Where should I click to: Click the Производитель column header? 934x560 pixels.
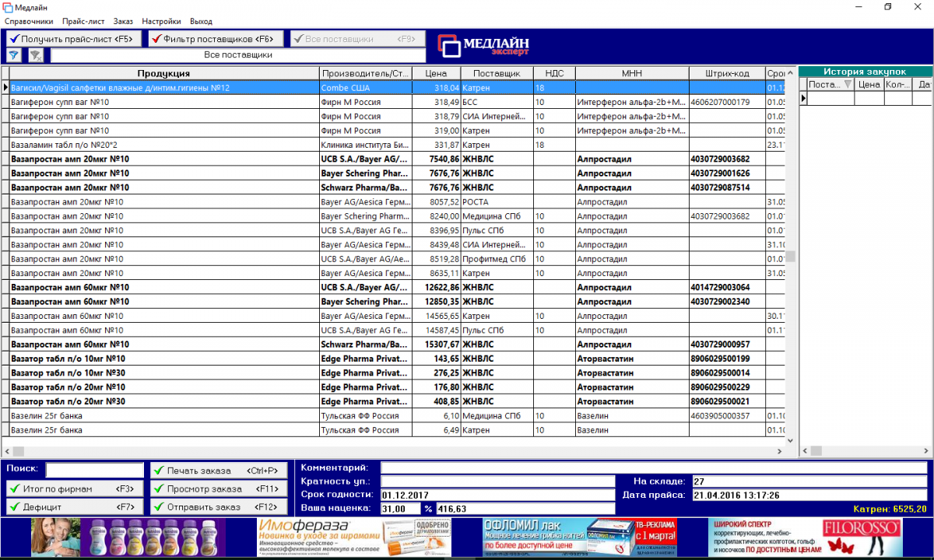366,73
